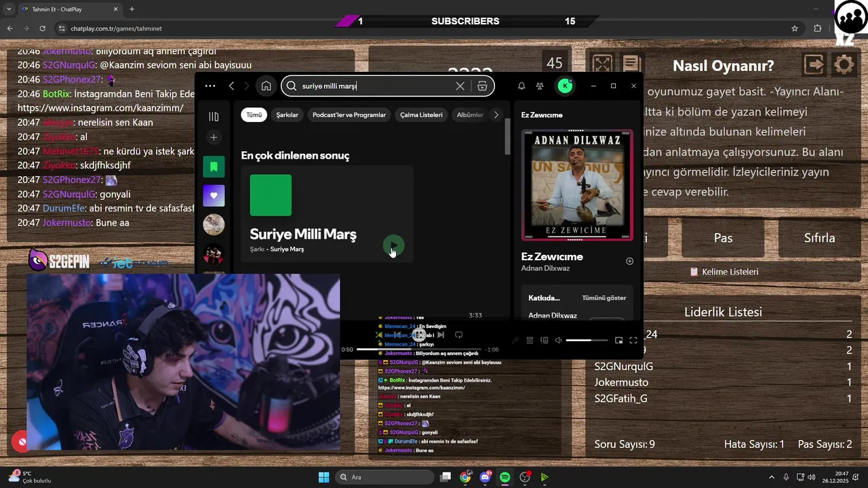Bookmark this page with star
This screenshot has height=488, width=868.
point(795,28)
